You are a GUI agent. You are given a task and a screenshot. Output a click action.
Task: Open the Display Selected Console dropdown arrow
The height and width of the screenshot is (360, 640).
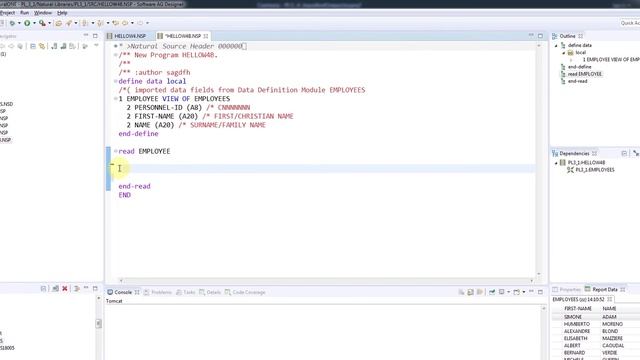(509, 292)
